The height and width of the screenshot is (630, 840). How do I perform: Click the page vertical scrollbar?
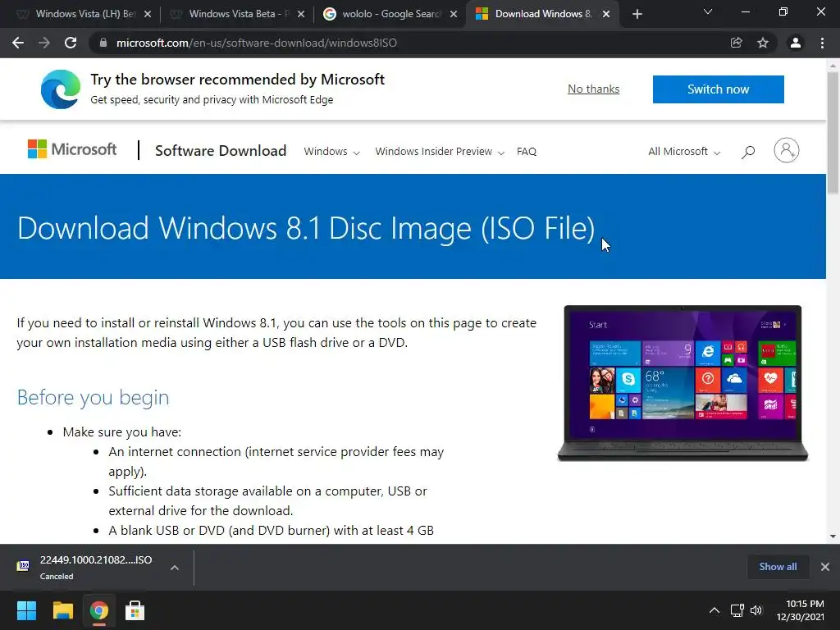point(833,132)
